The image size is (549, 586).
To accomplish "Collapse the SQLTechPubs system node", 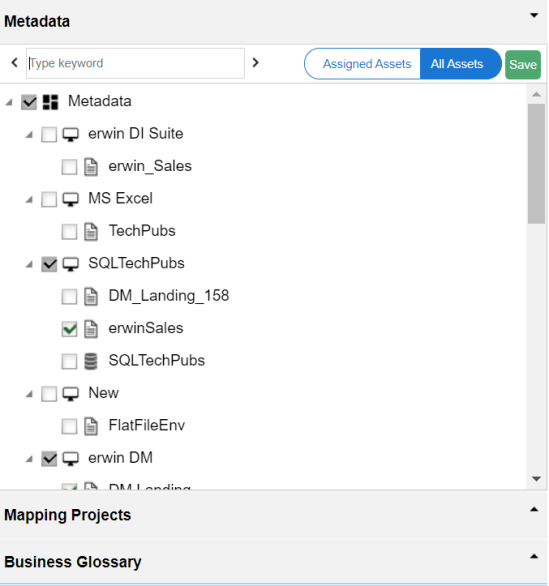I will (29, 265).
